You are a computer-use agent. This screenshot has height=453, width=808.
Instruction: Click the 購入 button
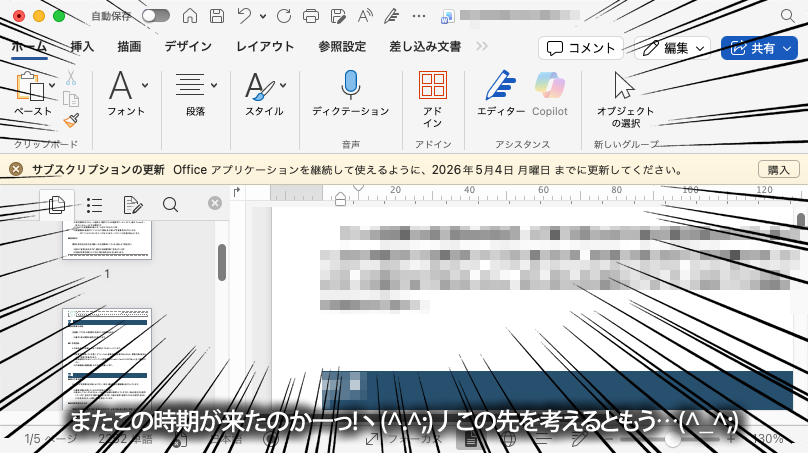click(779, 169)
